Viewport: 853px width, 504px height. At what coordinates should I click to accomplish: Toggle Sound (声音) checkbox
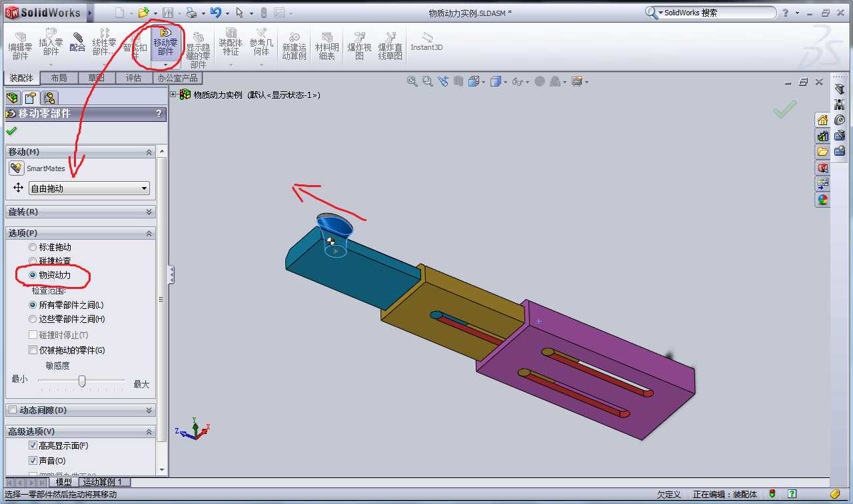33,461
